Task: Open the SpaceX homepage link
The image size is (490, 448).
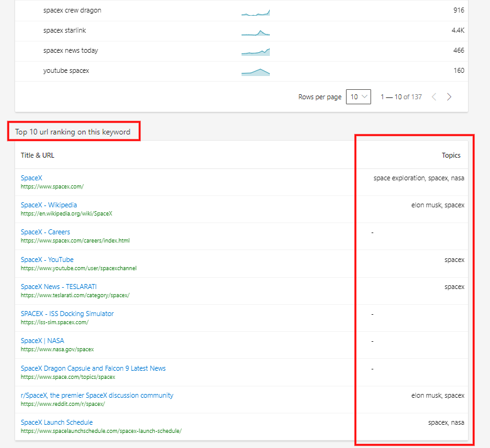Action: click(x=31, y=178)
